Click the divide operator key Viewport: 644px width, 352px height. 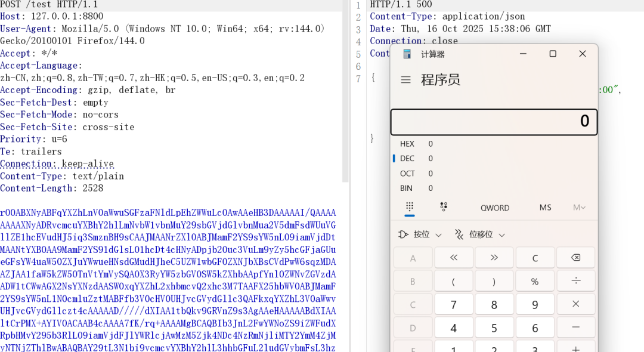575,281
